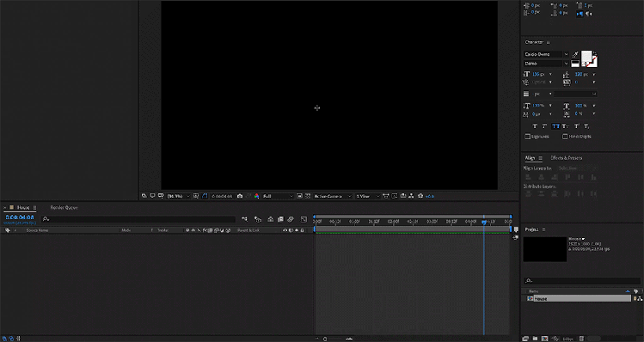Create a new folder in Project panel
Viewport: 644px width, 342px height.
point(535,339)
